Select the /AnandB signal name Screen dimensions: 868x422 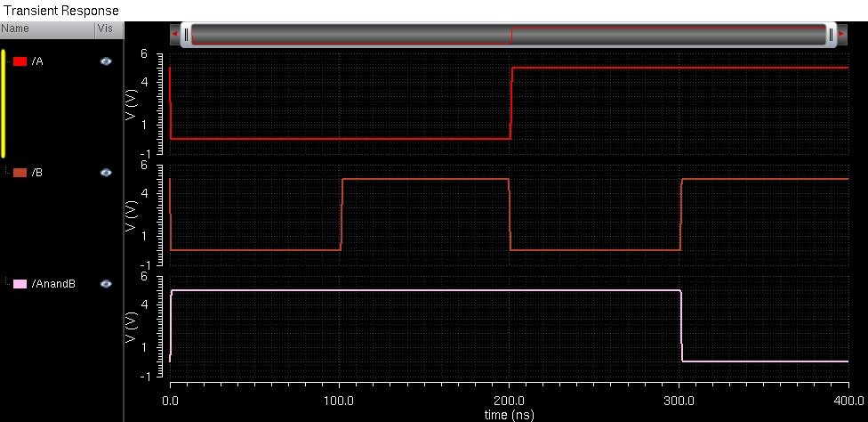point(53,284)
